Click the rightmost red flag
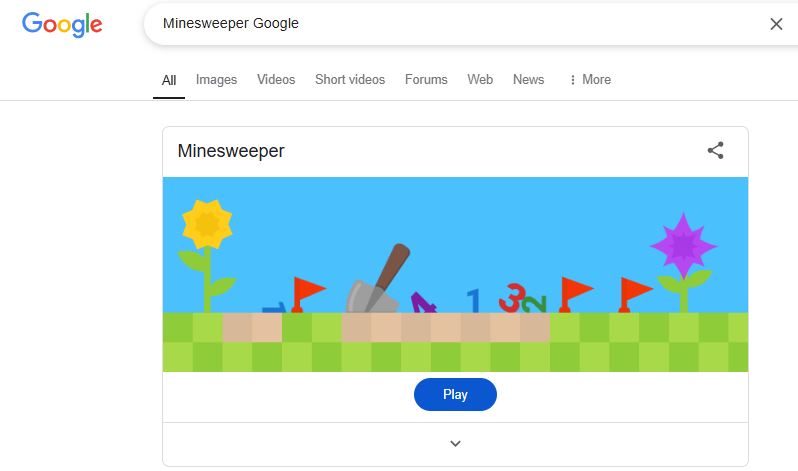 [634, 291]
